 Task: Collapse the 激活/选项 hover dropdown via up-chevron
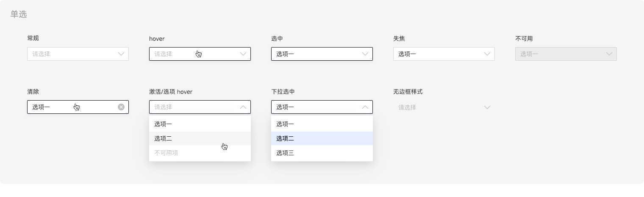[243, 107]
